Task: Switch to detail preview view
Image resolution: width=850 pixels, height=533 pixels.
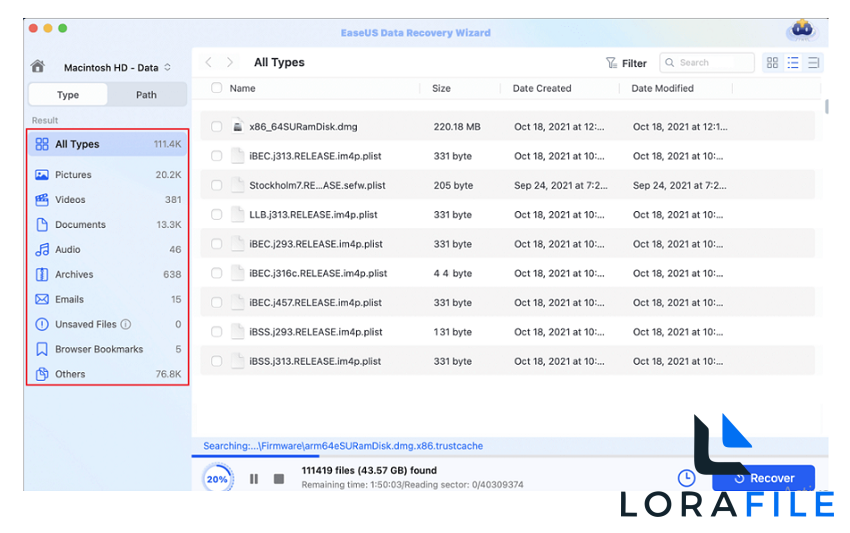Action: click(x=813, y=63)
